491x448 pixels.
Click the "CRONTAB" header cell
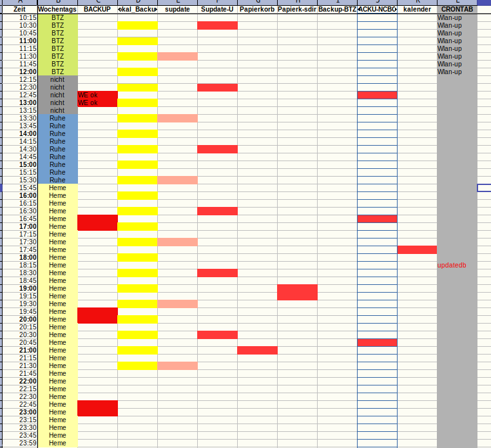457,10
